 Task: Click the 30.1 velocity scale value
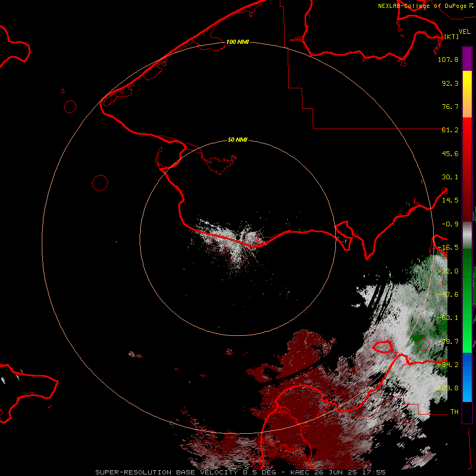pos(450,177)
